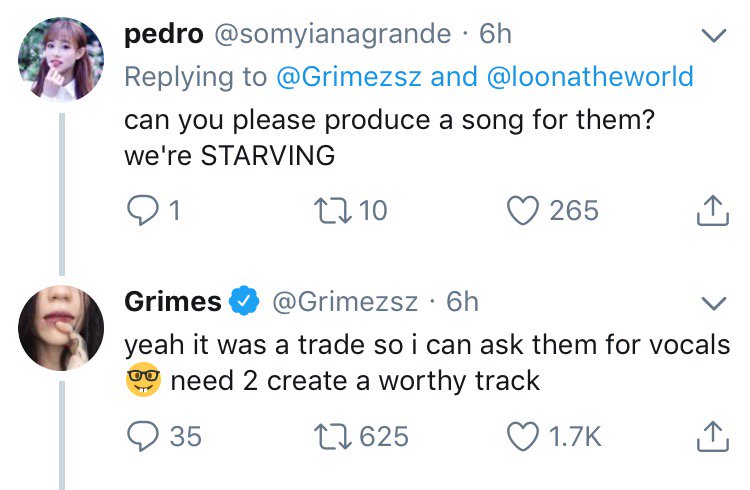The width and height of the screenshot is (750, 490).
Task: Open dropdown menu on Grimes' tweet
Action: (712, 302)
